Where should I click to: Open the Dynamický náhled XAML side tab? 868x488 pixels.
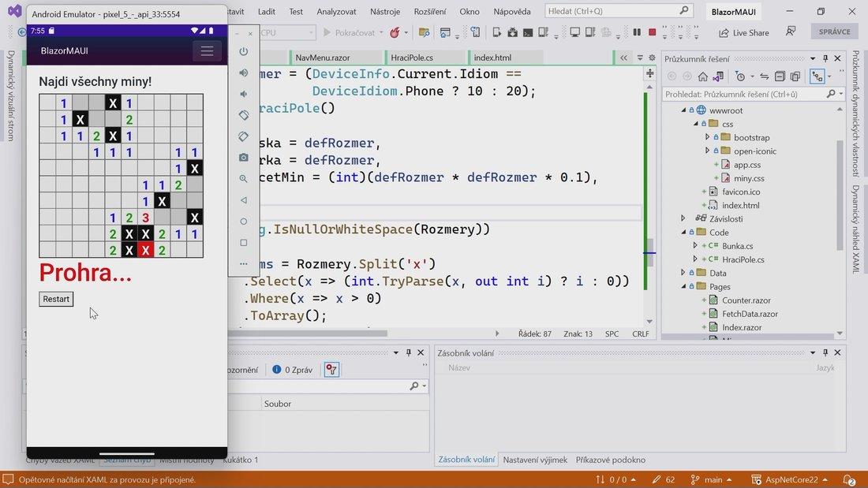[856, 228]
